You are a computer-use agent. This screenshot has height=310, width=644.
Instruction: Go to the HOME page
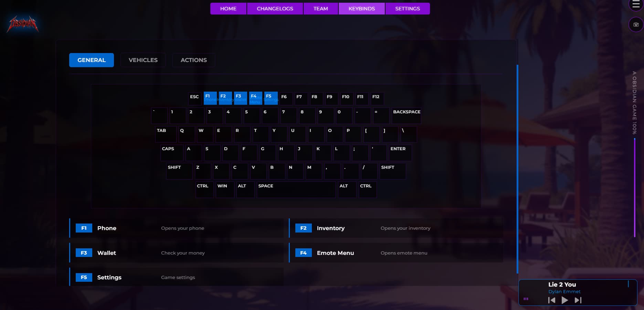(x=228, y=9)
